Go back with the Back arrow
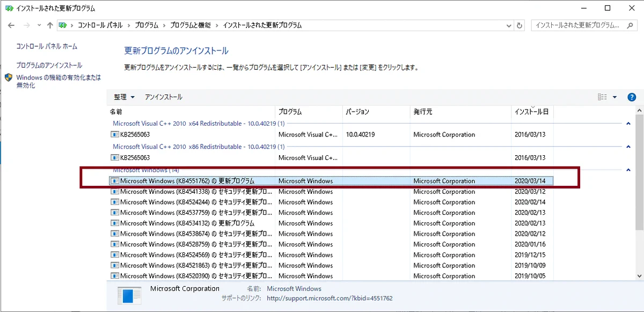644x312 pixels. pyautogui.click(x=11, y=25)
